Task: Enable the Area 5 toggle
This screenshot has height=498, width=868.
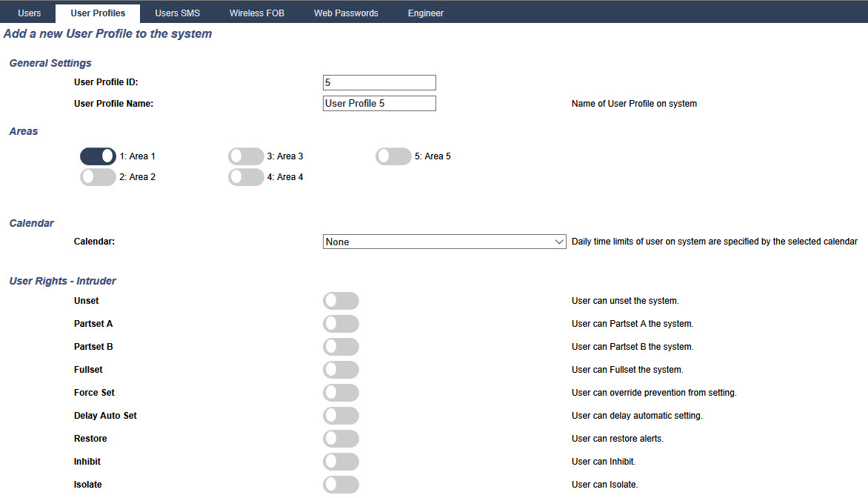Action: coord(393,156)
